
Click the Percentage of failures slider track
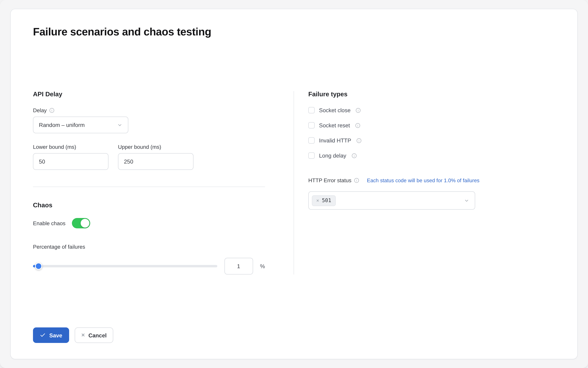(x=125, y=266)
